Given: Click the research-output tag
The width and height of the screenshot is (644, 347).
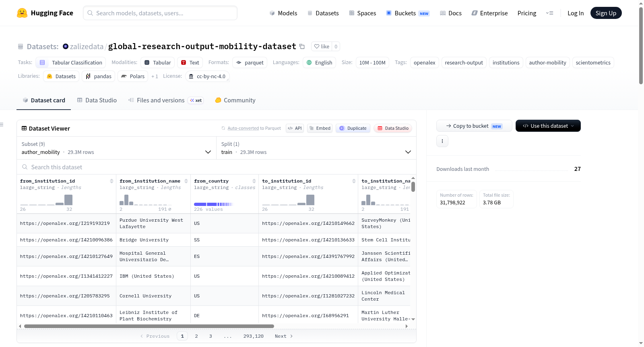Looking at the screenshot, I should pos(464,62).
